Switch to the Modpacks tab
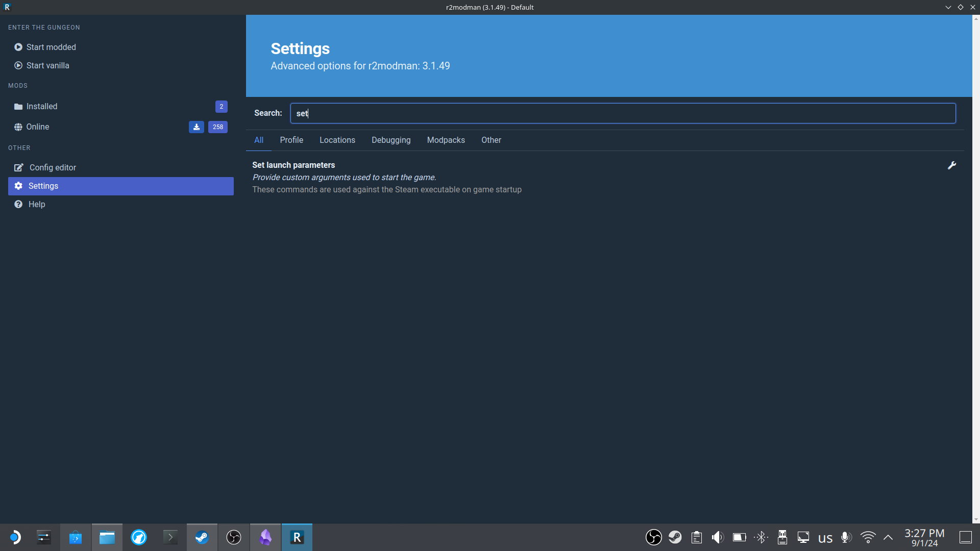Viewport: 980px width, 551px height. 446,140
